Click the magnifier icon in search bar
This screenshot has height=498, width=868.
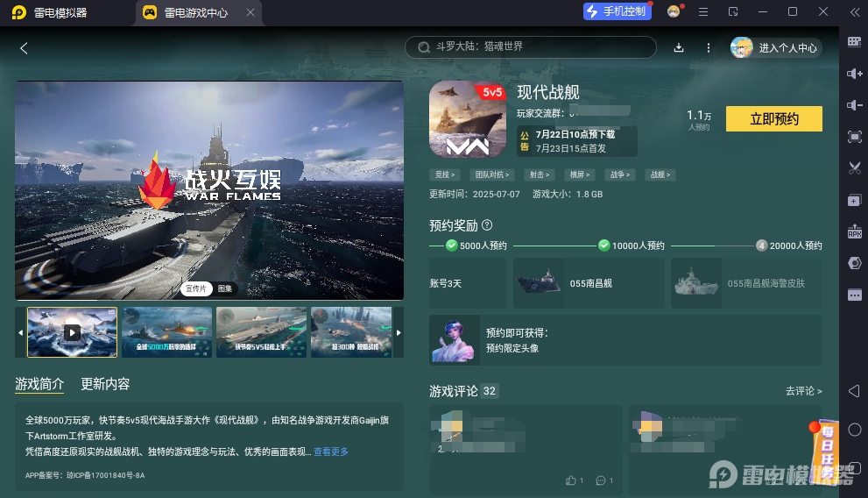click(x=423, y=47)
